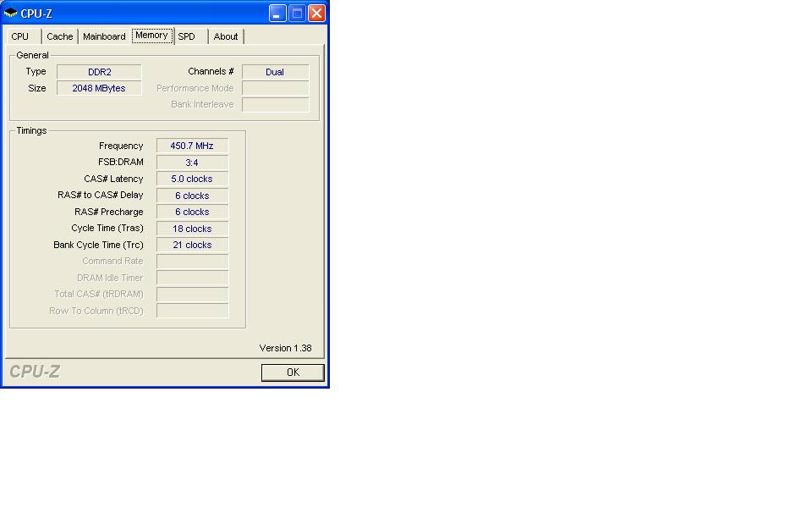Open the Cache tab
The width and height of the screenshot is (812, 508).
[x=59, y=36]
